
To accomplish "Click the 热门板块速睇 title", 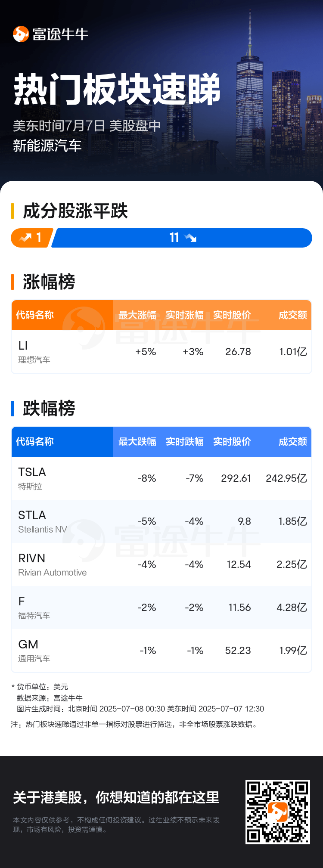I will 117,90.
